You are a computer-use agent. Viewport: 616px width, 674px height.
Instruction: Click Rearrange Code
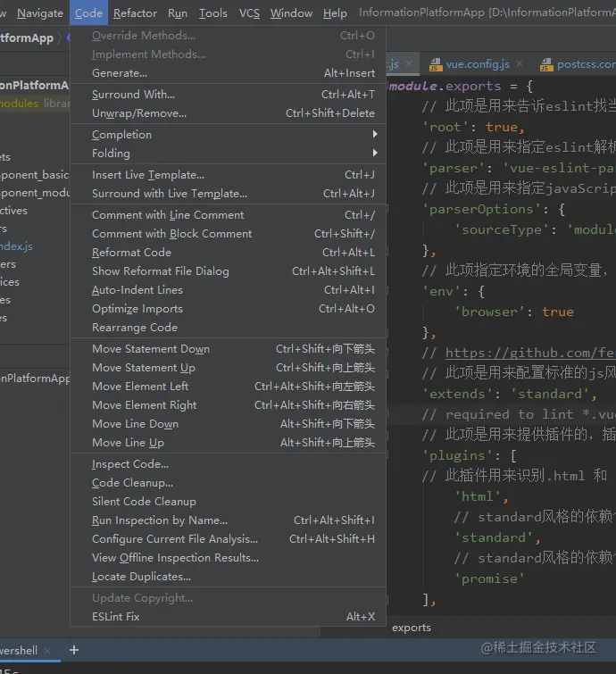228,328
